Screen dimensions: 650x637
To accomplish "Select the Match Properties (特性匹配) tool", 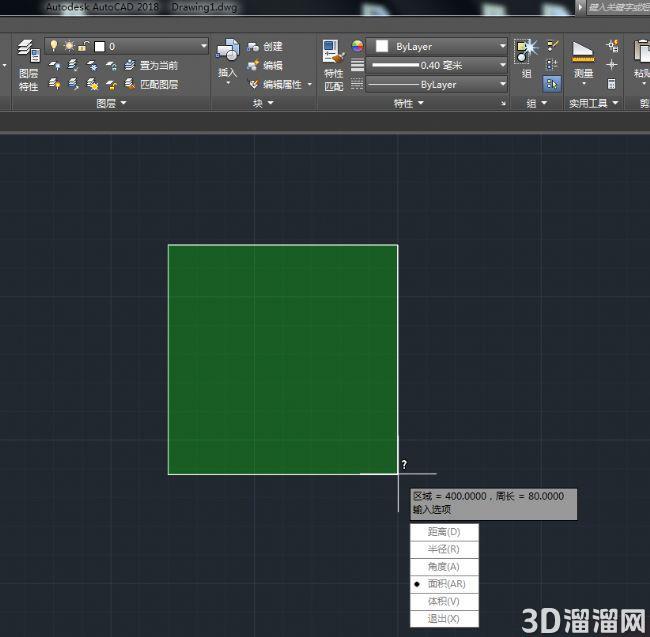I will click(333, 65).
